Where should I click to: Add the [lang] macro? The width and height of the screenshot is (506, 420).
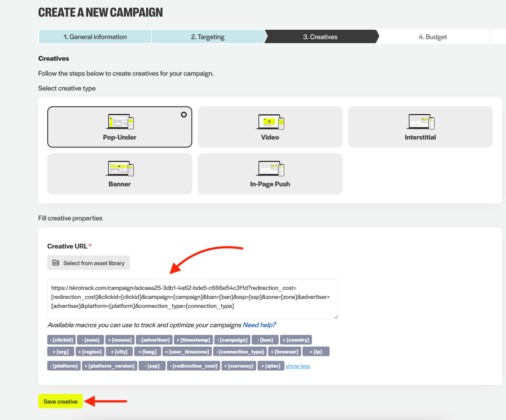pos(147,352)
